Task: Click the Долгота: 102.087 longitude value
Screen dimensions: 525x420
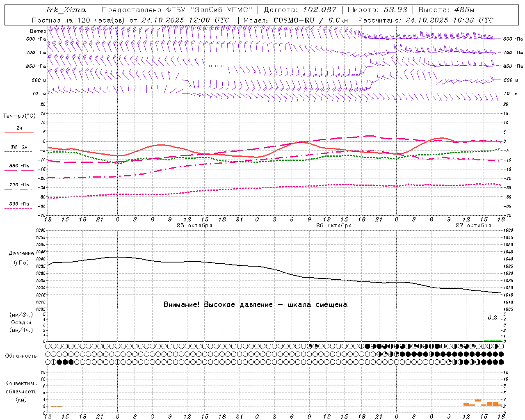Action: 300,10
